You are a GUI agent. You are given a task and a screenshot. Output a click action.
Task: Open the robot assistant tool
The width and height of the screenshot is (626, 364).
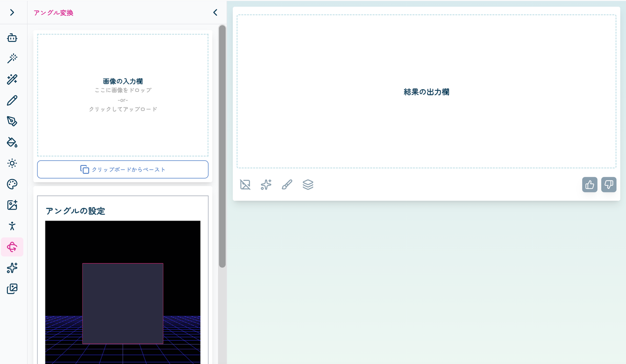[x=12, y=38]
